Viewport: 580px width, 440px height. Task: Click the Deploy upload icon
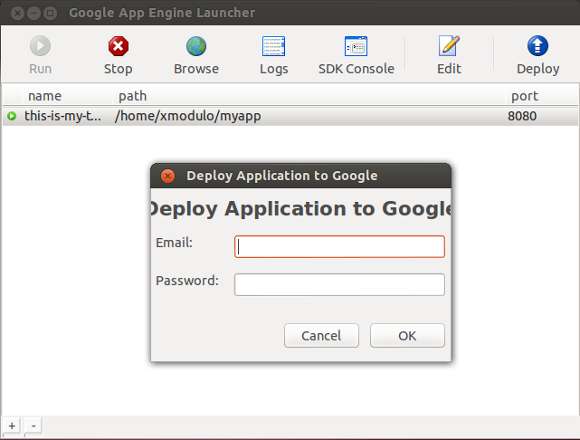537,46
